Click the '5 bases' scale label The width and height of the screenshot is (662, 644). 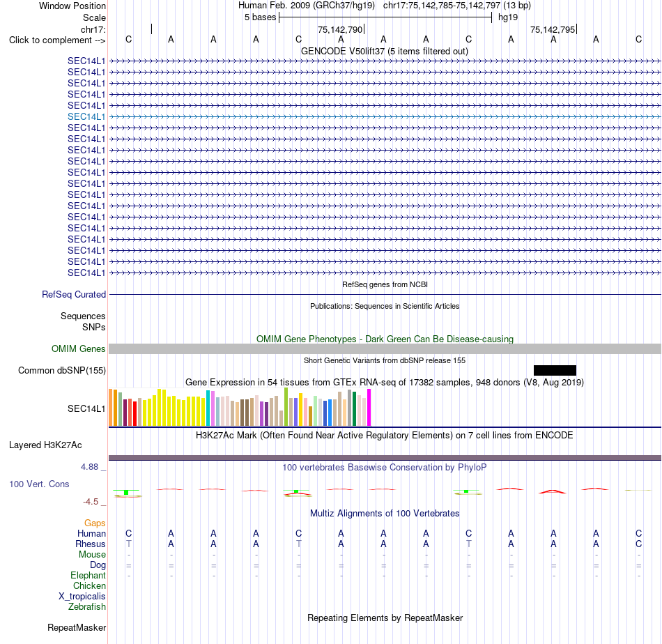pyautogui.click(x=260, y=17)
